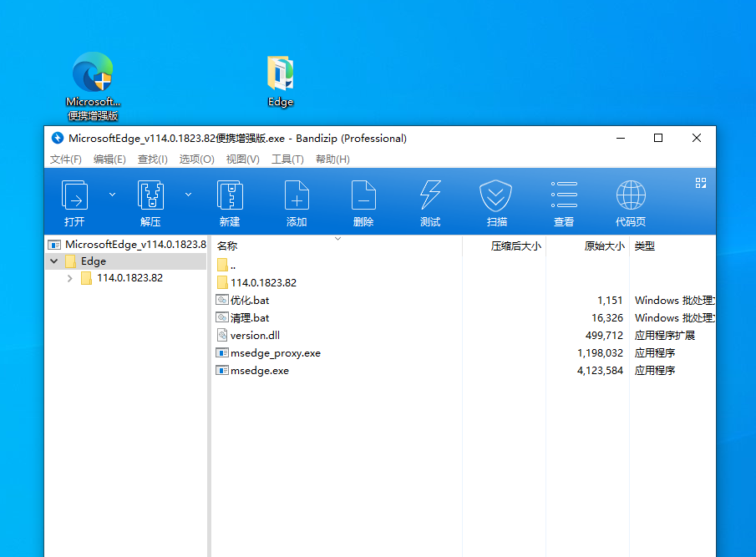Click the 应用程序扩展 type cell
756x557 pixels.
664,336
